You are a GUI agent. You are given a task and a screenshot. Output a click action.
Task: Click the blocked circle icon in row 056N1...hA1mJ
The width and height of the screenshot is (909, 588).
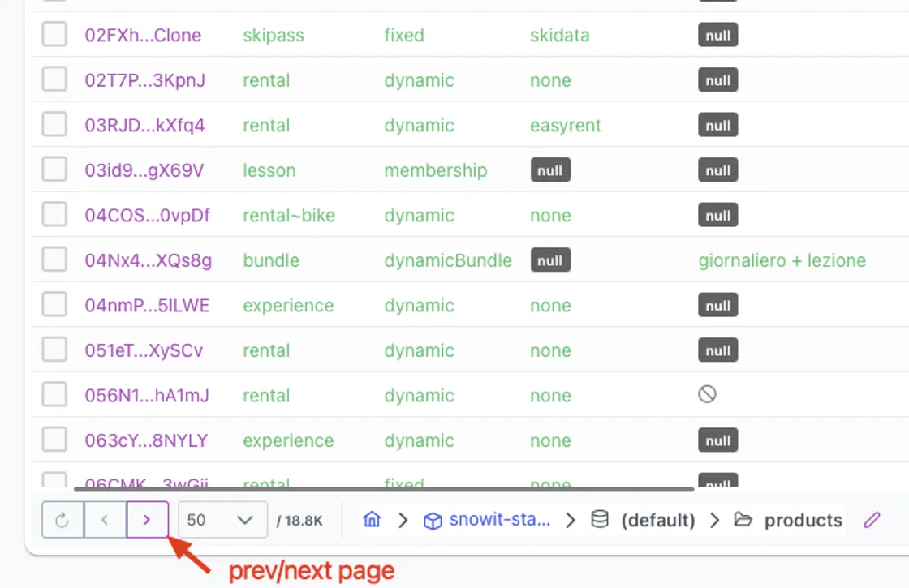[707, 394]
